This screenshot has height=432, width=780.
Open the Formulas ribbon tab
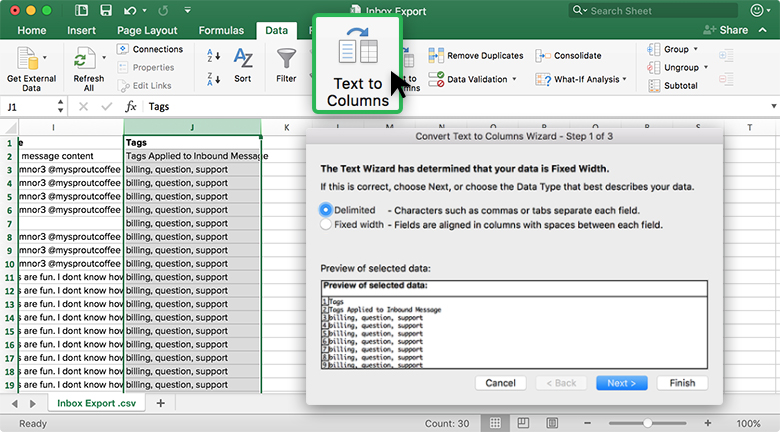point(221,30)
